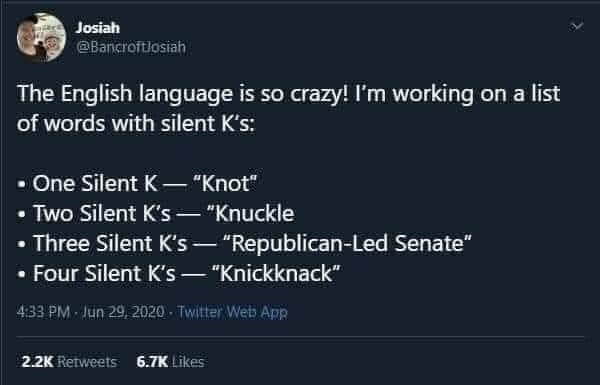
Task: Click the line 'The English language is so crazy!'
Action: 183,94
